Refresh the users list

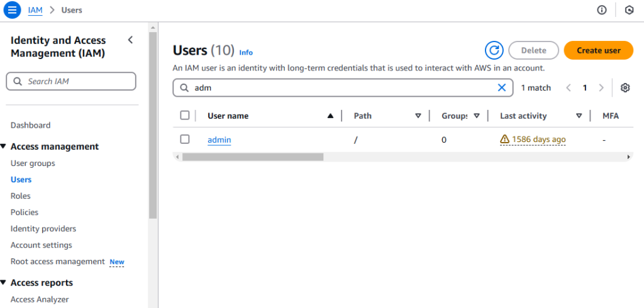tap(494, 50)
